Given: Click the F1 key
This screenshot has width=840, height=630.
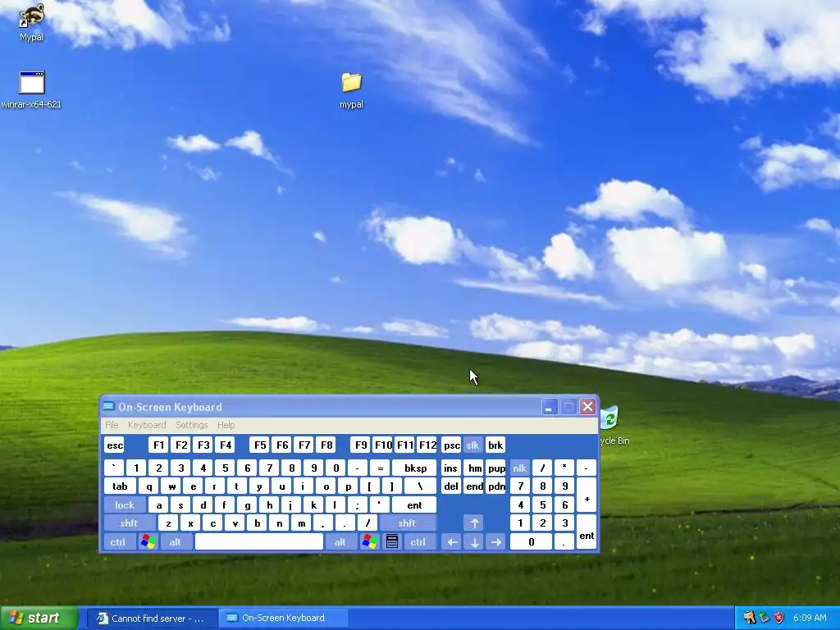Looking at the screenshot, I should pos(158,445).
